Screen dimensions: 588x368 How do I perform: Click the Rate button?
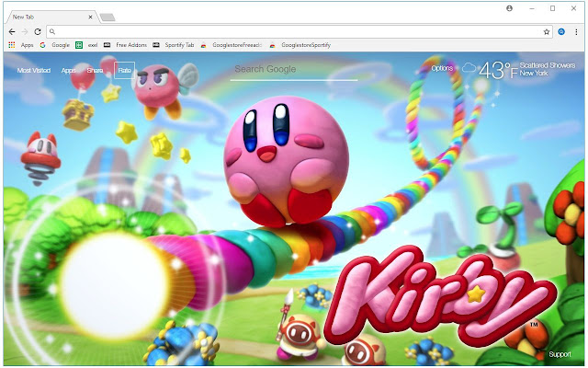click(125, 70)
